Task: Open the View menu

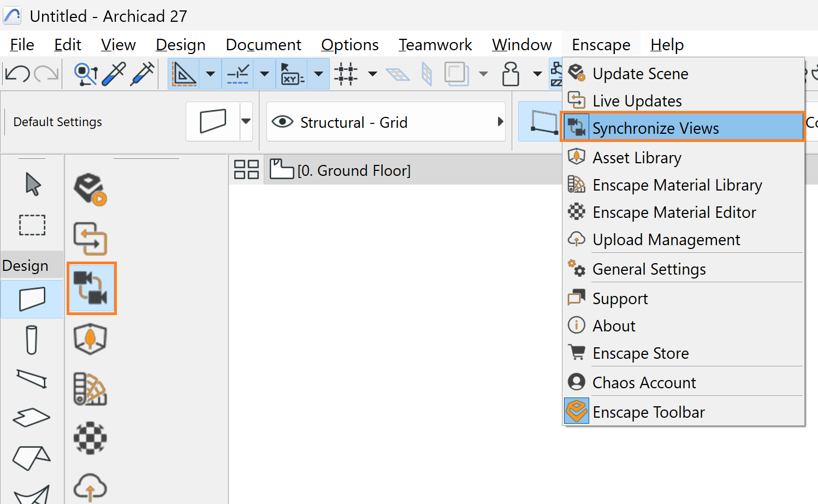Action: [118, 45]
